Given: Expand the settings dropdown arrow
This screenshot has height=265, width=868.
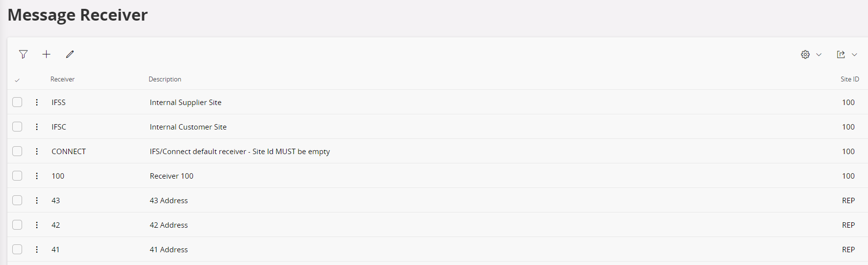Looking at the screenshot, I should [x=819, y=54].
